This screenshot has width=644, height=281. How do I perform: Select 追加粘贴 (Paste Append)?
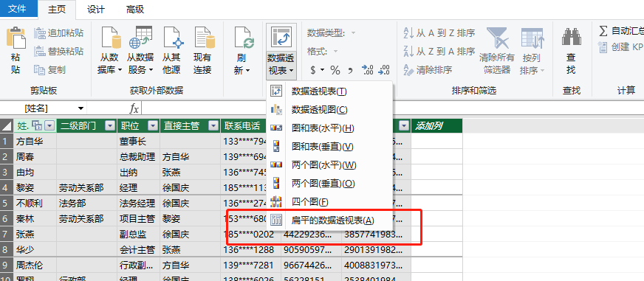pyautogui.click(x=59, y=32)
